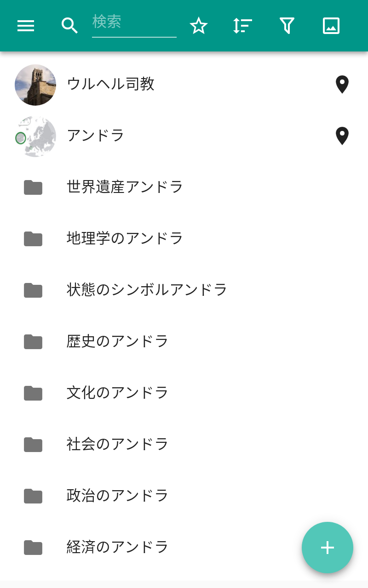368x588 pixels.
Task: Tap the search magnifier icon
Action: point(69,26)
